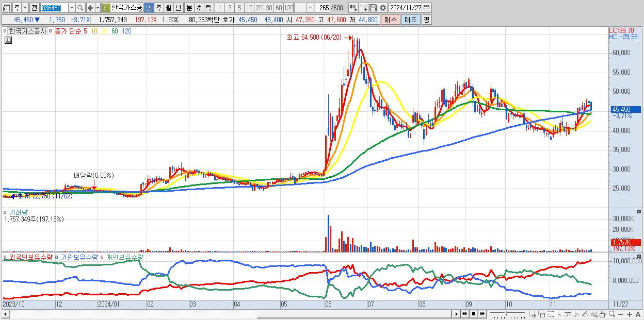
Task: Open the 주 market type dropdown arrow
Action: pos(25,8)
